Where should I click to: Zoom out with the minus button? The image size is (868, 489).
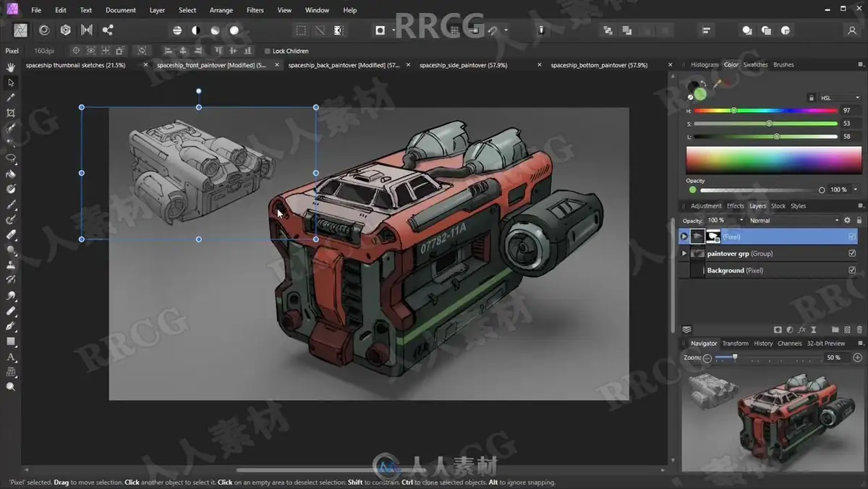707,357
